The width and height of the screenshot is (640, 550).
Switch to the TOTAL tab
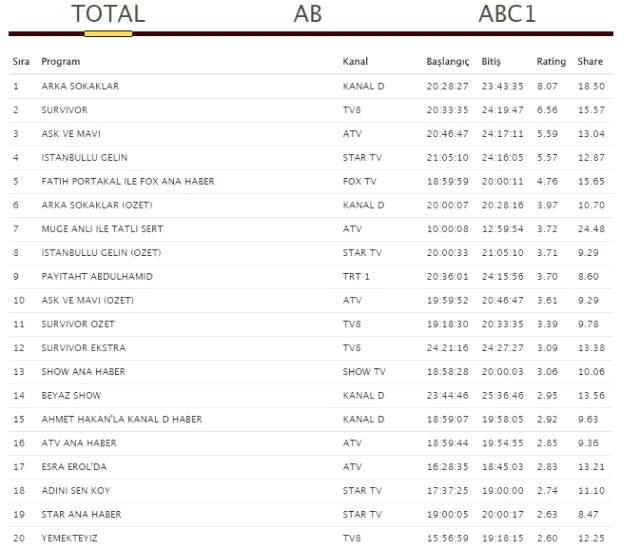click(x=108, y=14)
